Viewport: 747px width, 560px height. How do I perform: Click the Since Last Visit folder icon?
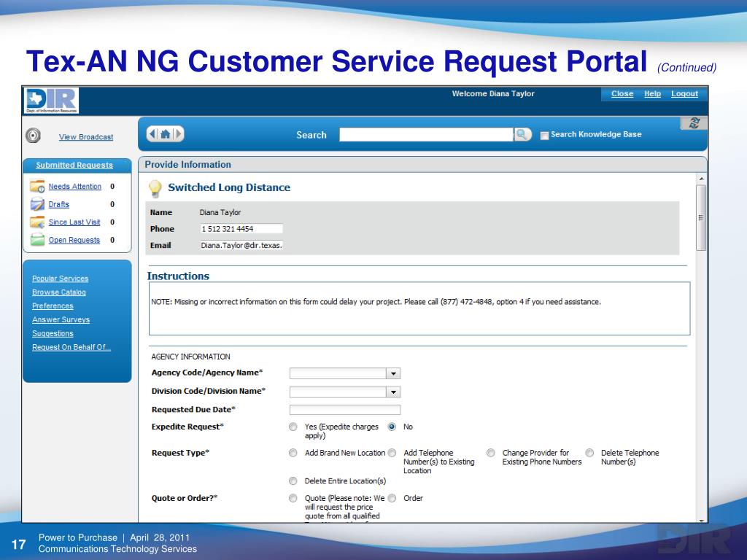[37, 222]
